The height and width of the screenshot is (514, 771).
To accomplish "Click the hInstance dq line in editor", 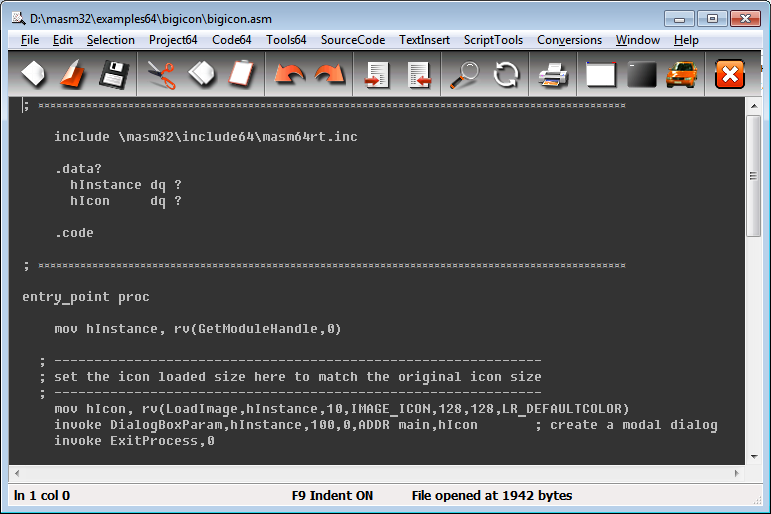I will [x=126, y=185].
